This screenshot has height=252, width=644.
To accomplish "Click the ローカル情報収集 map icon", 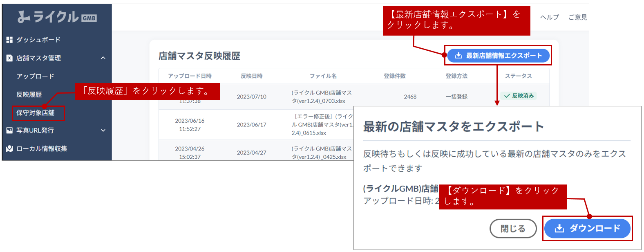I will [9, 149].
